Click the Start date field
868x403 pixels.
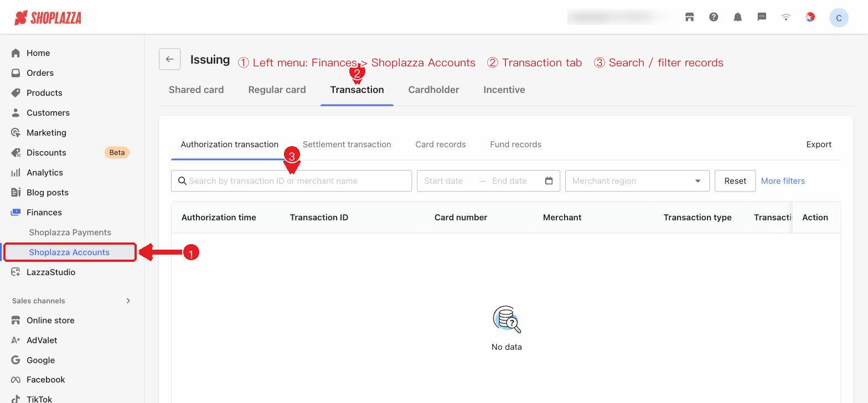[443, 181]
